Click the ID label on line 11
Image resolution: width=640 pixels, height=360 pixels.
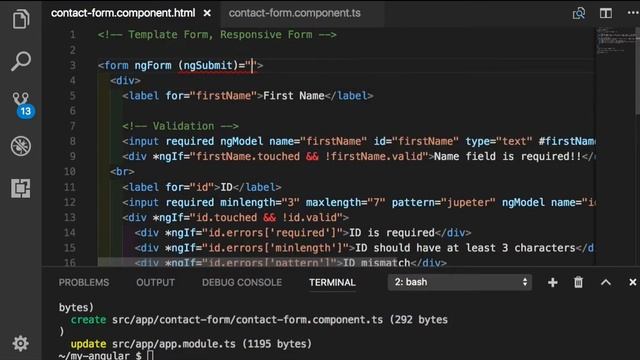(x=226, y=187)
